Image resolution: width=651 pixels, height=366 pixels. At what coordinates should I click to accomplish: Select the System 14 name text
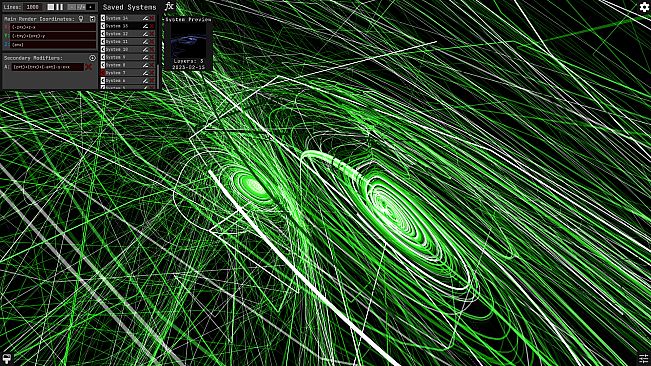117,18
